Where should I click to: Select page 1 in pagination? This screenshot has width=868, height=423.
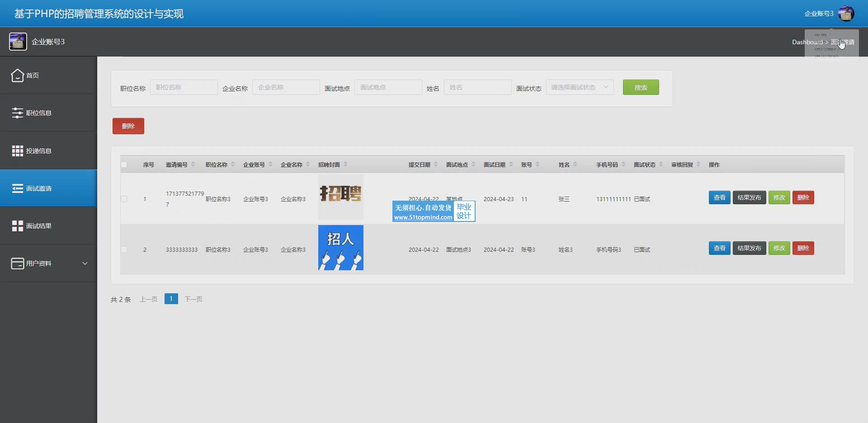(x=171, y=299)
